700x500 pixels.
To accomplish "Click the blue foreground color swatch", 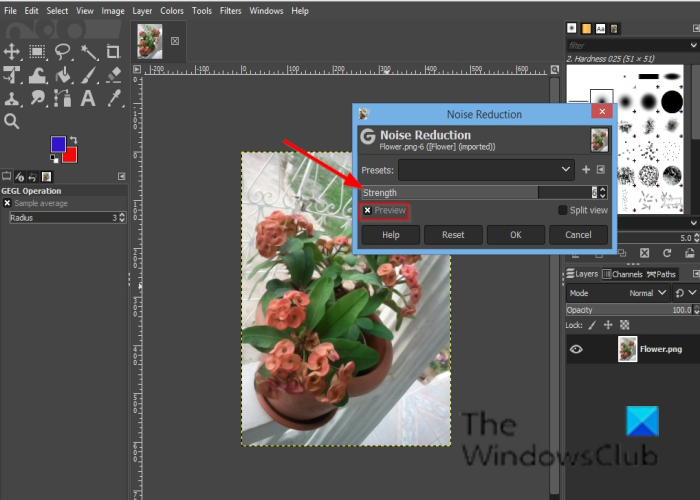I will 58,145.
